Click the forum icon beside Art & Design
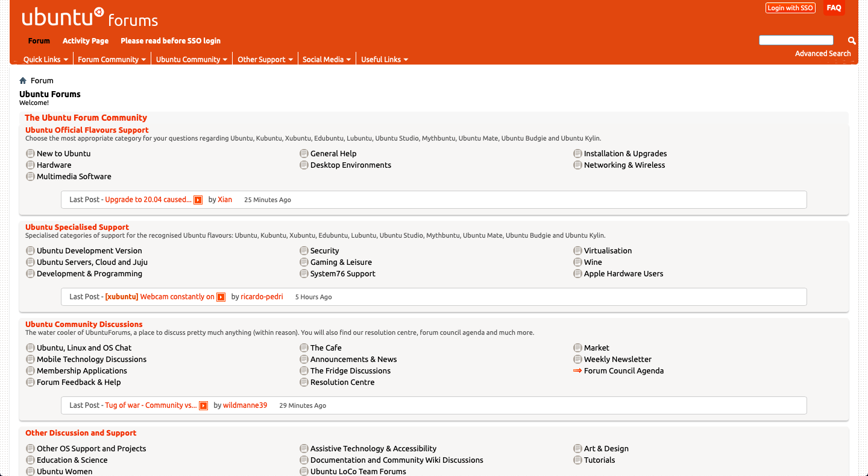Screen dimensions: 868x476 click(577, 449)
